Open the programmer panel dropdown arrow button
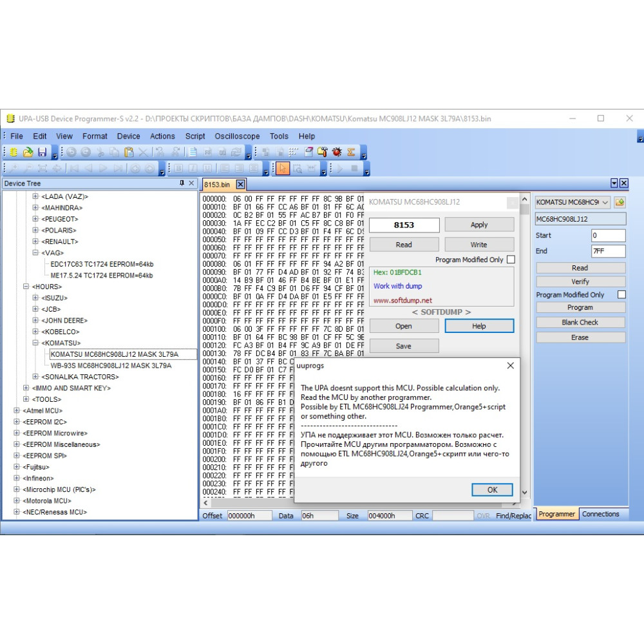 click(x=614, y=183)
